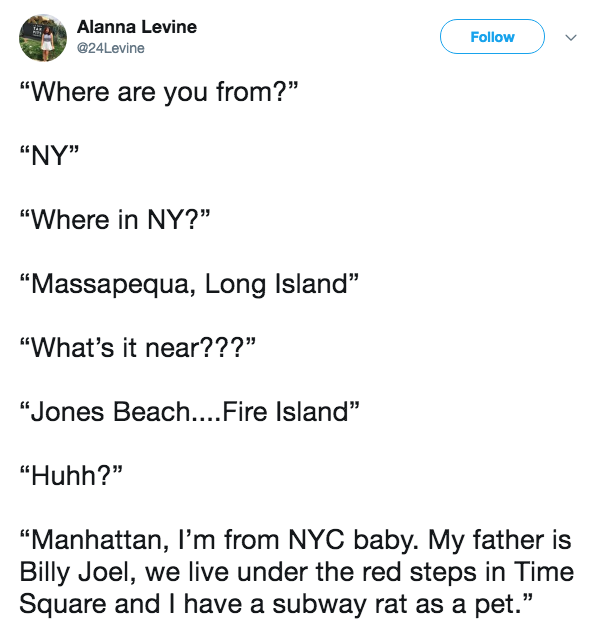Image resolution: width=594 pixels, height=633 pixels.
Task: Click the name "Billy Joel" in the tweet
Action: pos(78,573)
